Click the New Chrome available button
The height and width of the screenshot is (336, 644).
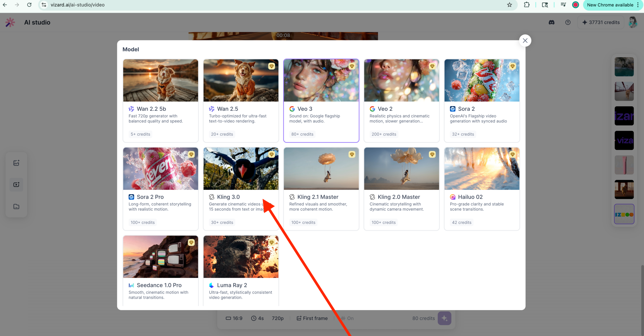click(611, 5)
